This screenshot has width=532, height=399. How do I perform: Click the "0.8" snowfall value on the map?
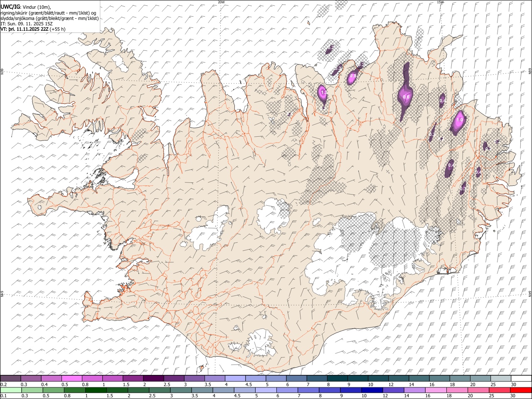(353, 76)
